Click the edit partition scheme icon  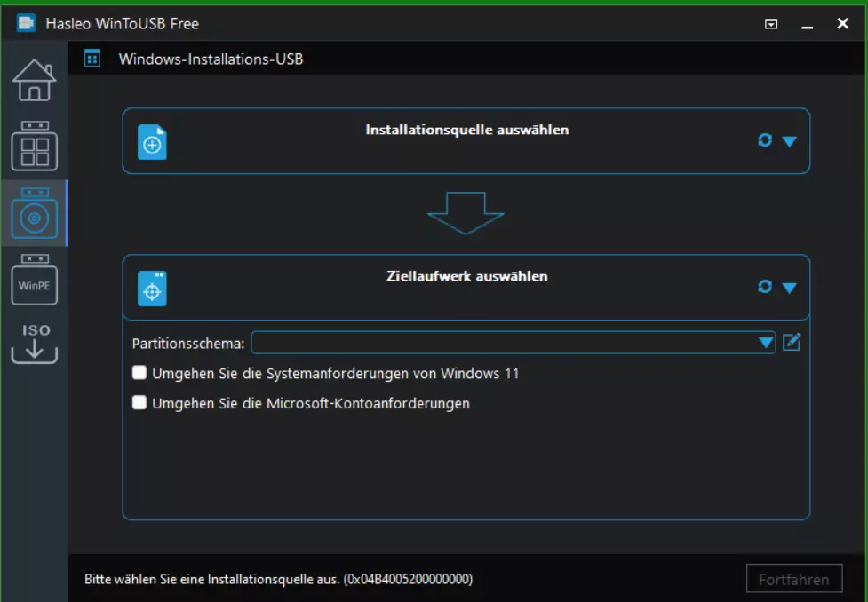[x=792, y=342]
